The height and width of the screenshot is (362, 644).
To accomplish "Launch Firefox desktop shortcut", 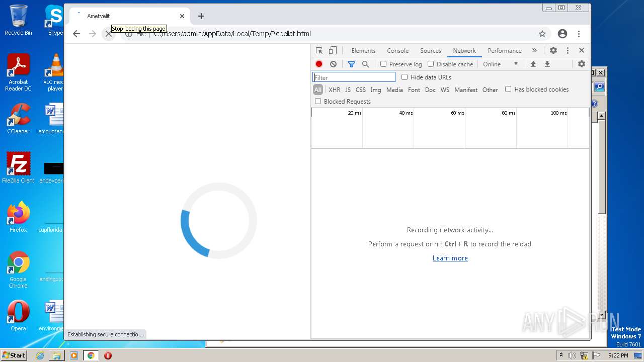I will click(18, 217).
